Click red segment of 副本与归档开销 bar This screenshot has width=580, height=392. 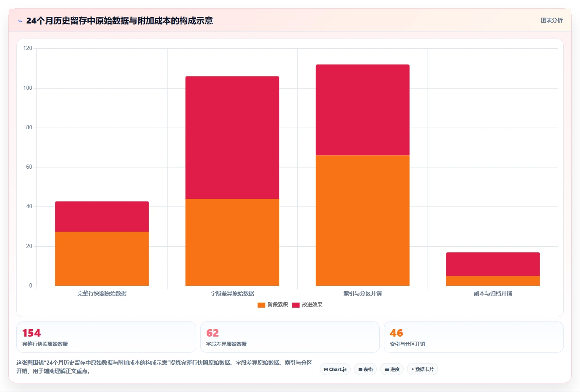493,264
